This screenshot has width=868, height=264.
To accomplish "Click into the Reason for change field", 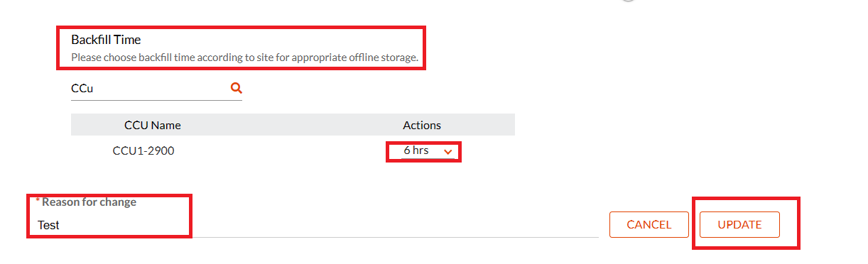I will pos(316,225).
